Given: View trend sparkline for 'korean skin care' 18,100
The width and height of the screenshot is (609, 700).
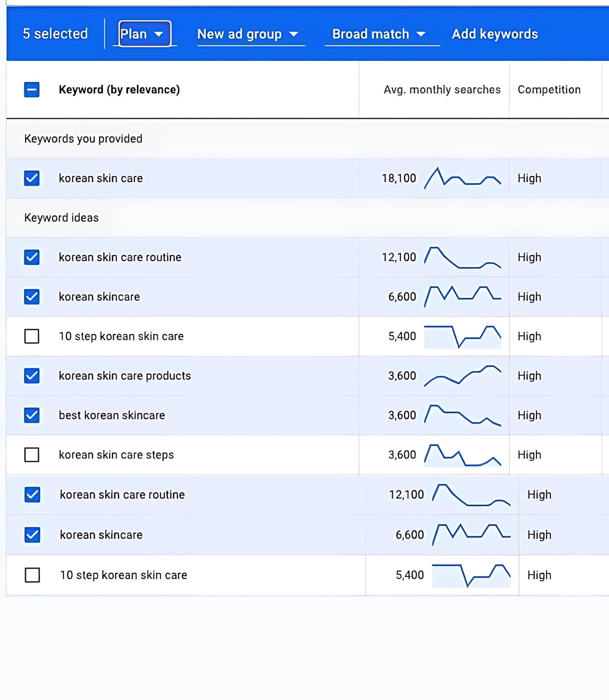Looking at the screenshot, I should click(462, 178).
